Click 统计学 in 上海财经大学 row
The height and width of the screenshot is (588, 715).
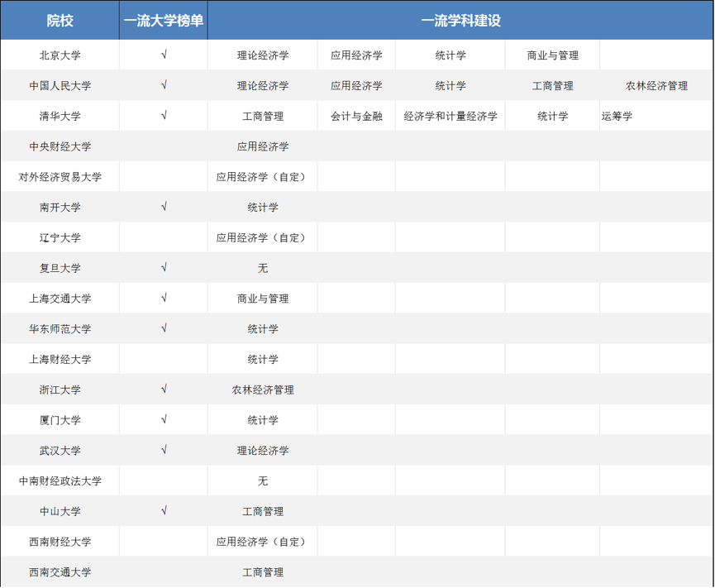[x=263, y=360]
